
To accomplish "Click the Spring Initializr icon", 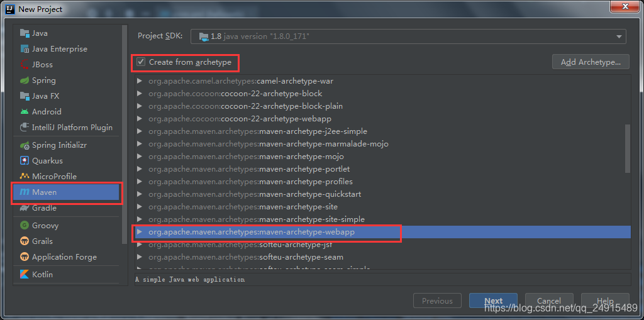I will point(25,145).
